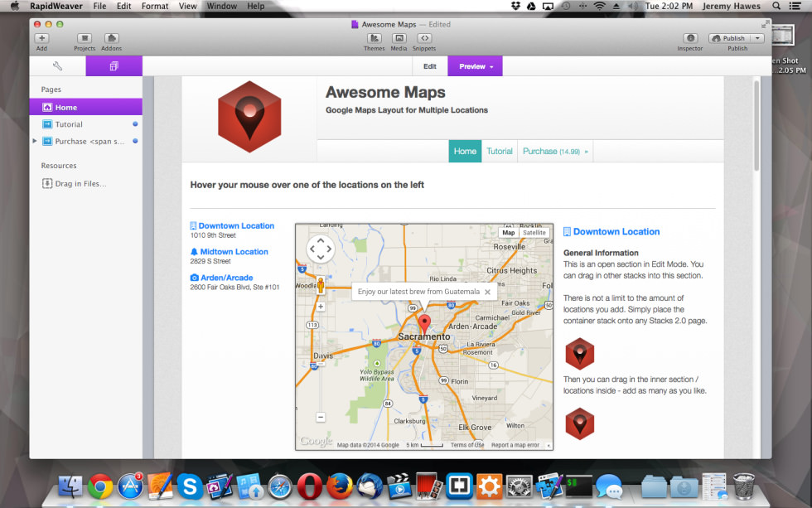Select the Home page in sidebar
Image resolution: width=812 pixels, height=508 pixels.
click(x=86, y=107)
